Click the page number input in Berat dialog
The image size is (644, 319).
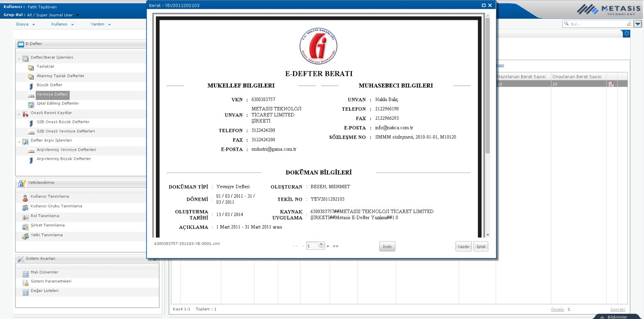point(312,246)
